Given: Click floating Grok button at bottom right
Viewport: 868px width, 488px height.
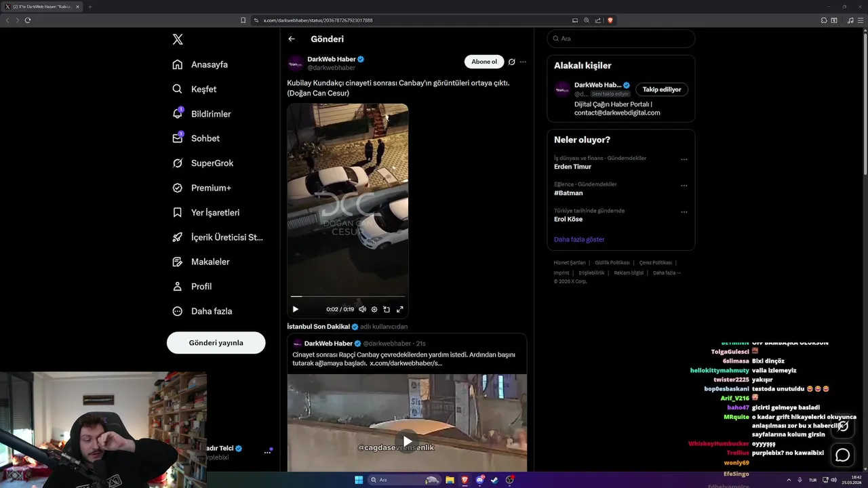Looking at the screenshot, I should [843, 426].
